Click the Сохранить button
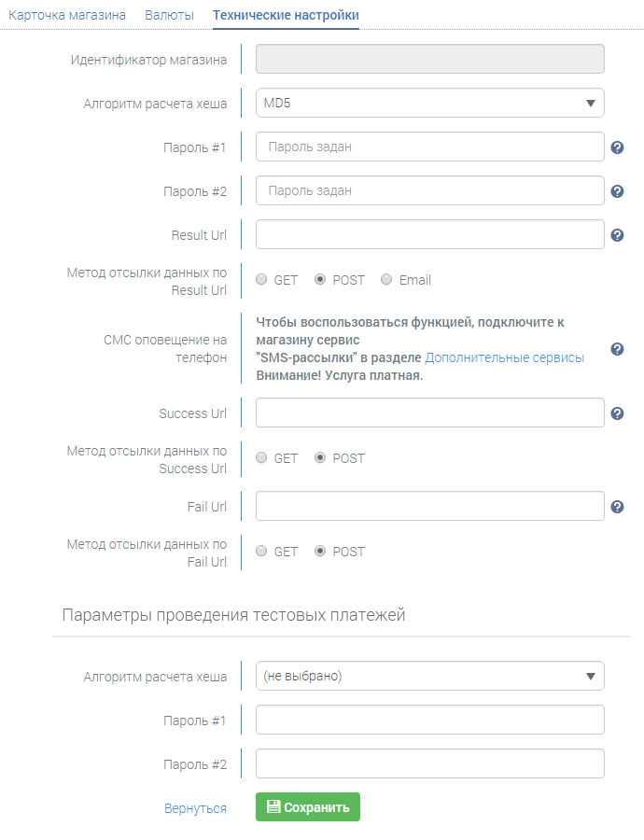 [308, 807]
